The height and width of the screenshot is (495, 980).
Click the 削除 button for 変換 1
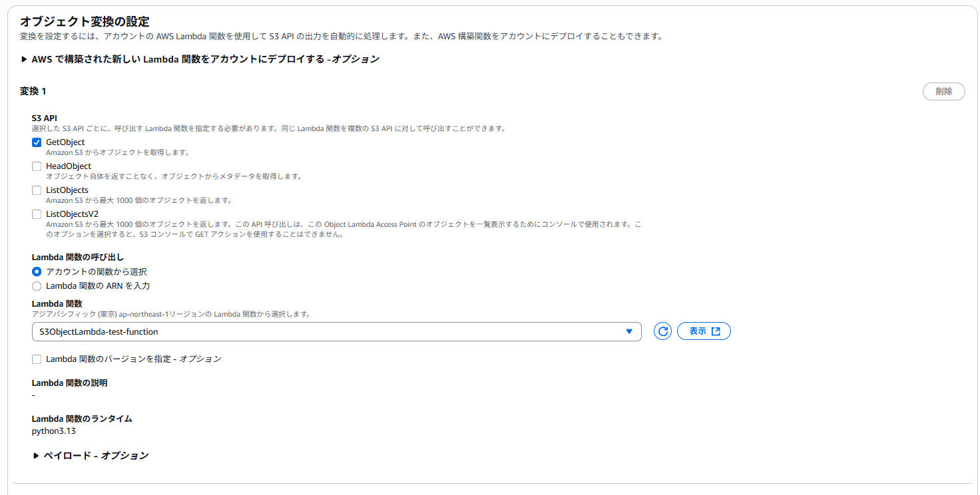coord(943,92)
